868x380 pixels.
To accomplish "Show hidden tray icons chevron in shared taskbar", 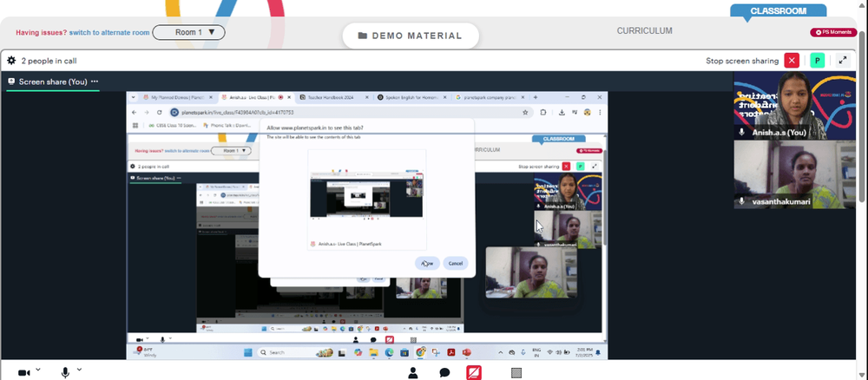I will pyautogui.click(x=501, y=352).
